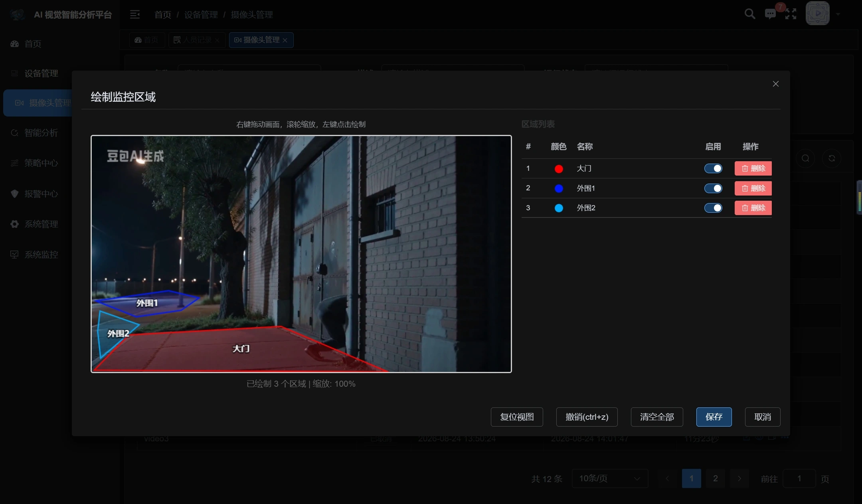Switch to the 首页 tab

[x=147, y=40]
